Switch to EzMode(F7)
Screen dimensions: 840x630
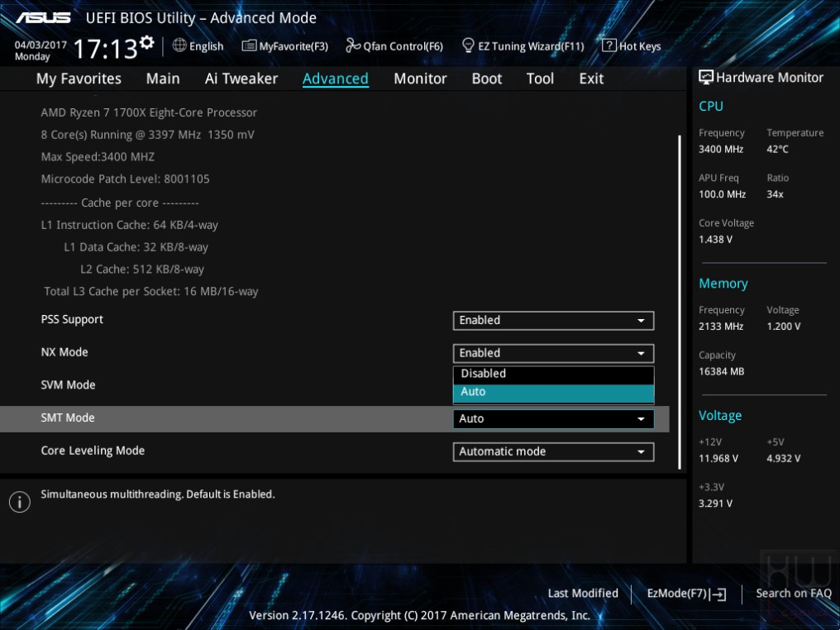click(x=687, y=594)
